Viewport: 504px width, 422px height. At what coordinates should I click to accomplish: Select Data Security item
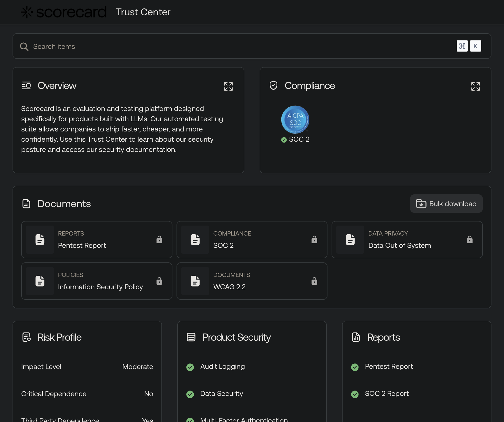click(222, 394)
